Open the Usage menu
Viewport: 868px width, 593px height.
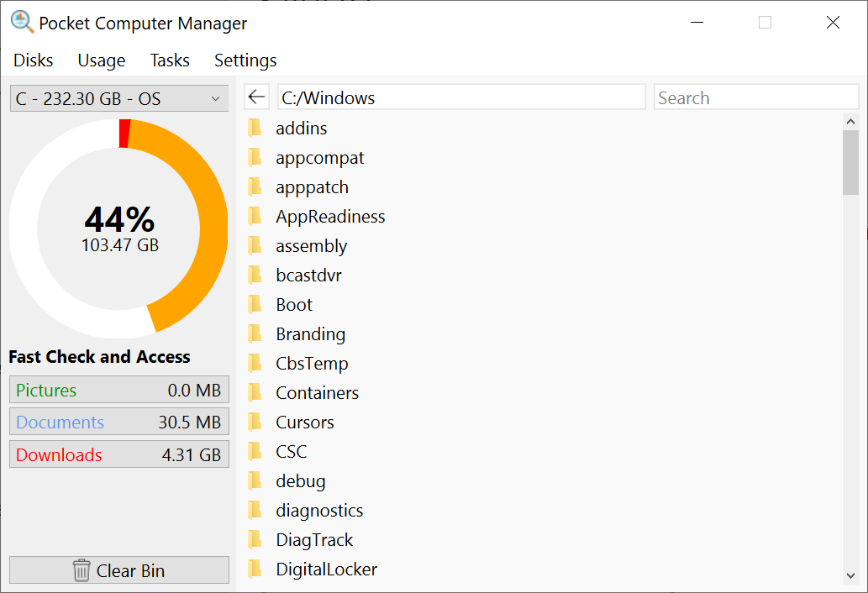pos(102,60)
